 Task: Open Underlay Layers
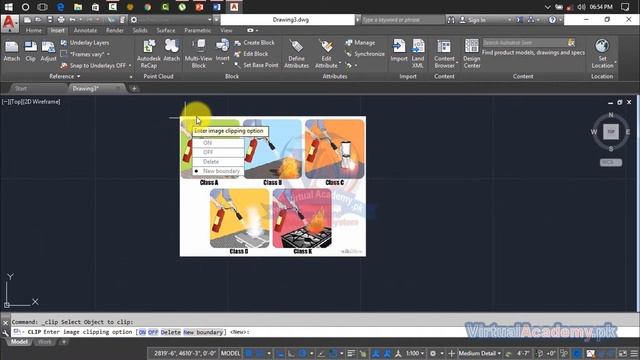tap(85, 42)
